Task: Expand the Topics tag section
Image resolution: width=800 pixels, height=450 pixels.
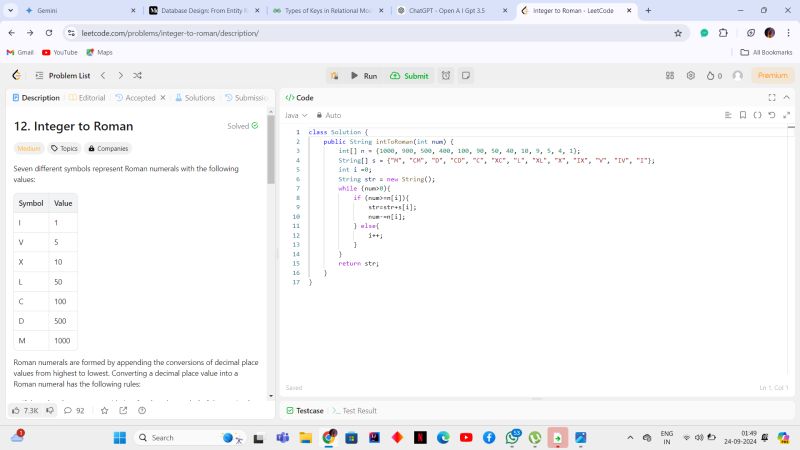Action: [x=64, y=148]
